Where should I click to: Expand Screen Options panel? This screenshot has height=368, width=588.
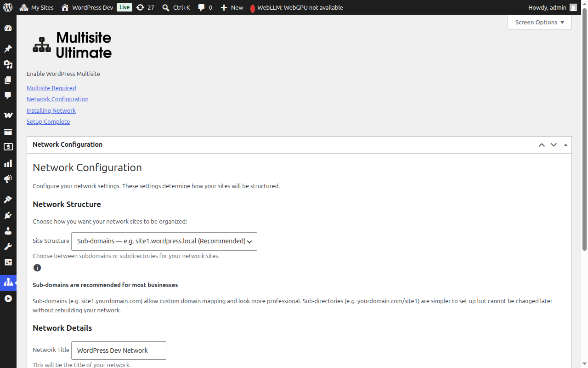click(540, 22)
